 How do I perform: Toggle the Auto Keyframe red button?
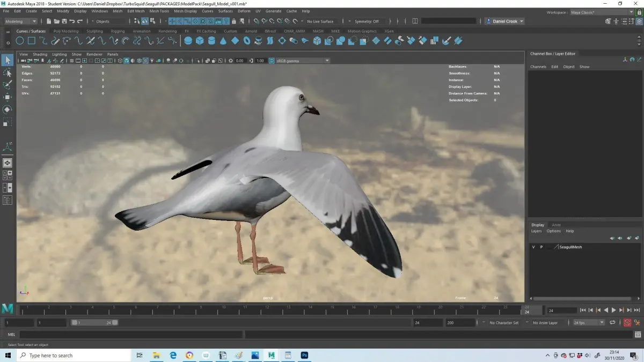(x=627, y=323)
